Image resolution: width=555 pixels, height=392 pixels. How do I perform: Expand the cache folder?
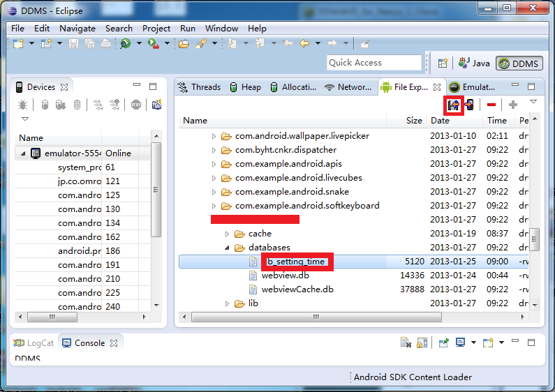(228, 234)
